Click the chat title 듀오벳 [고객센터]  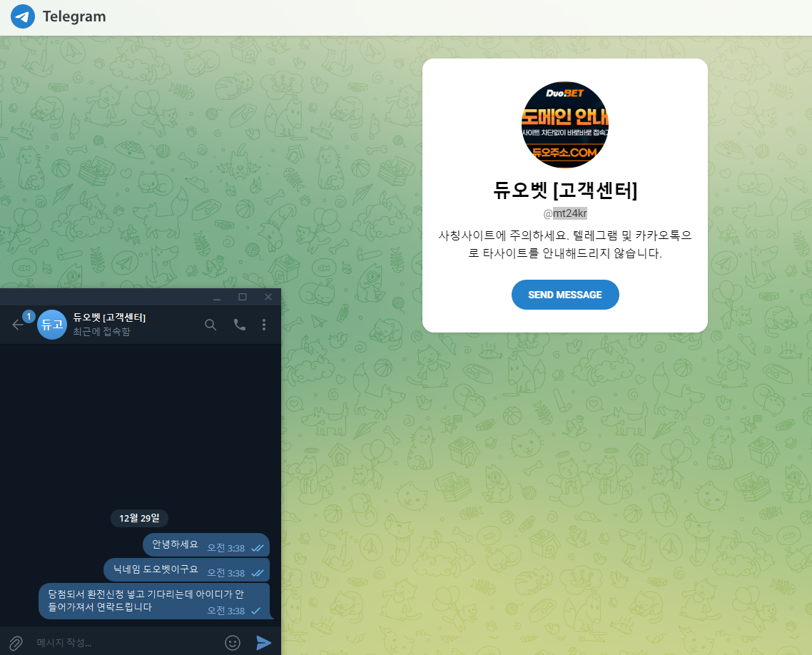coord(565,191)
